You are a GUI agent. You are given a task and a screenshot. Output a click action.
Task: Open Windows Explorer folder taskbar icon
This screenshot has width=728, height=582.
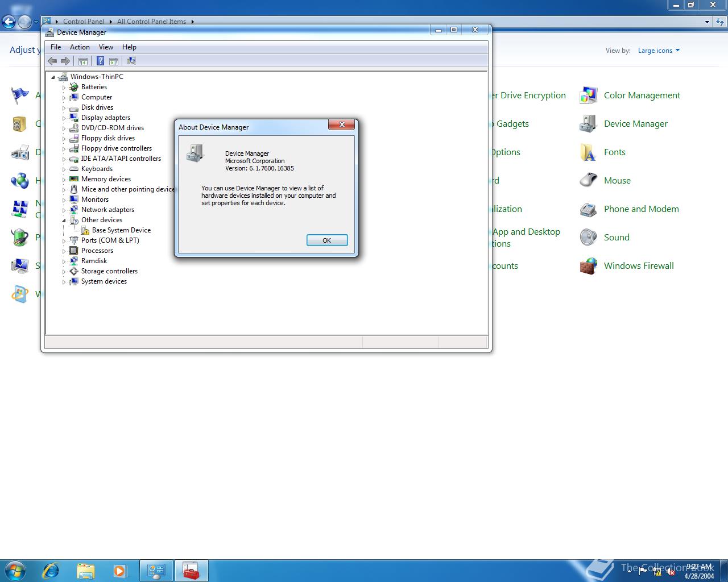pyautogui.click(x=85, y=571)
